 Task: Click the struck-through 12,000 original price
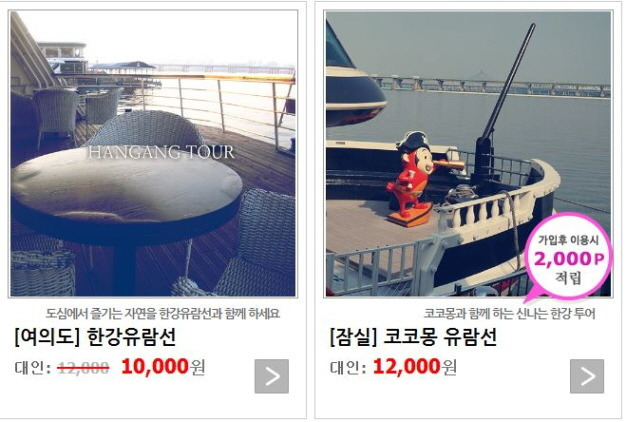point(83,367)
